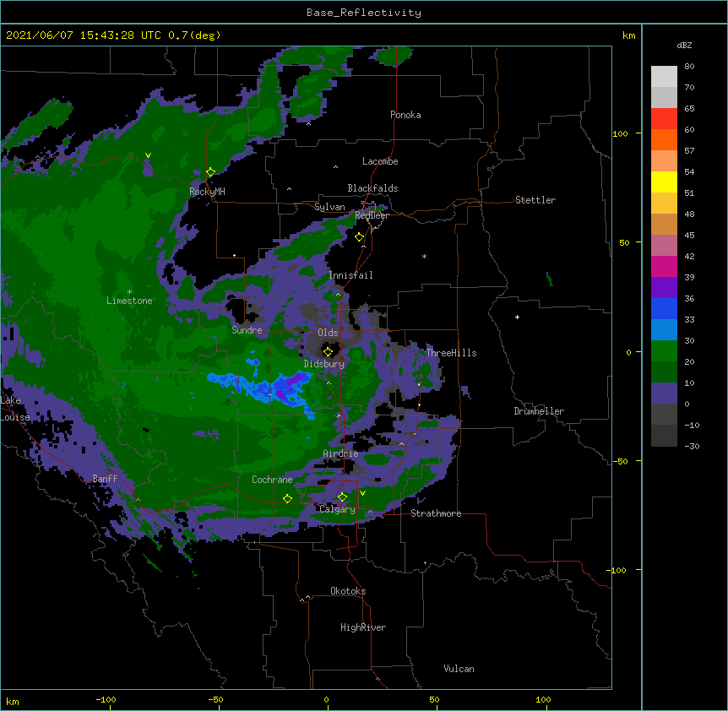Click the Blackfalds city label
The height and width of the screenshot is (711, 728).
click(x=372, y=188)
